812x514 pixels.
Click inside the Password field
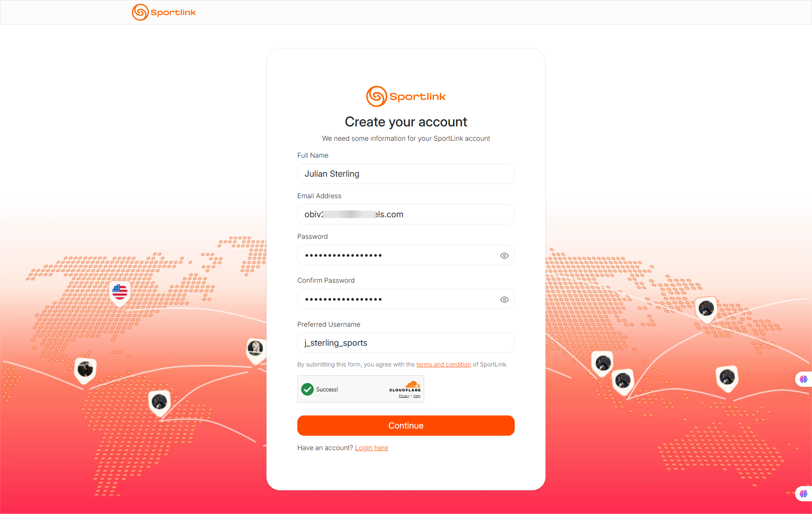tap(398, 255)
